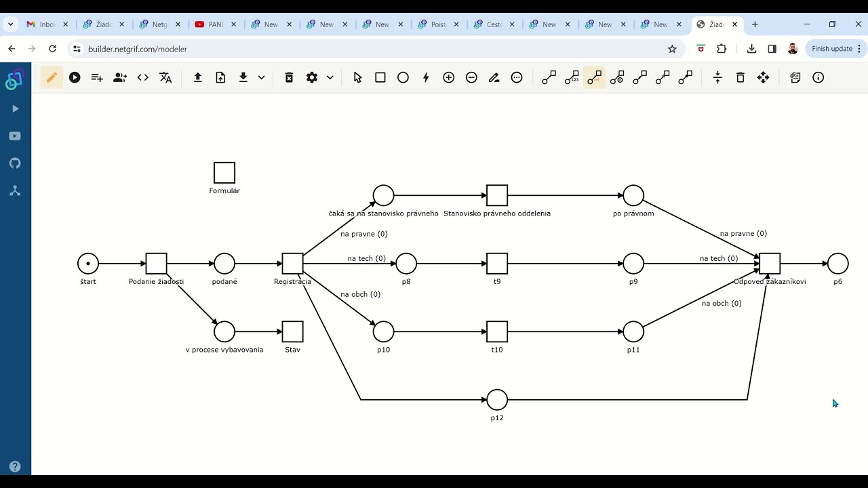Switch to the Cest browser tab
Screen dimensions: 868x488
click(494, 24)
